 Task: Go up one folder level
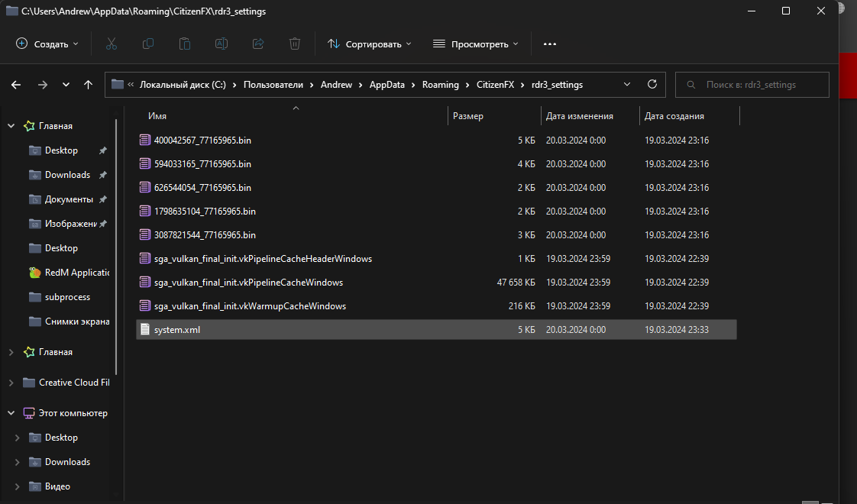88,85
